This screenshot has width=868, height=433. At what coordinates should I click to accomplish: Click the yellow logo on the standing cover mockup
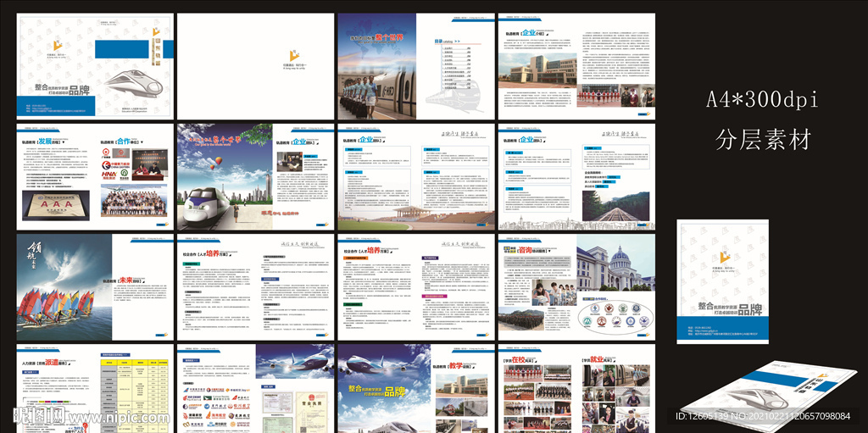click(x=726, y=257)
